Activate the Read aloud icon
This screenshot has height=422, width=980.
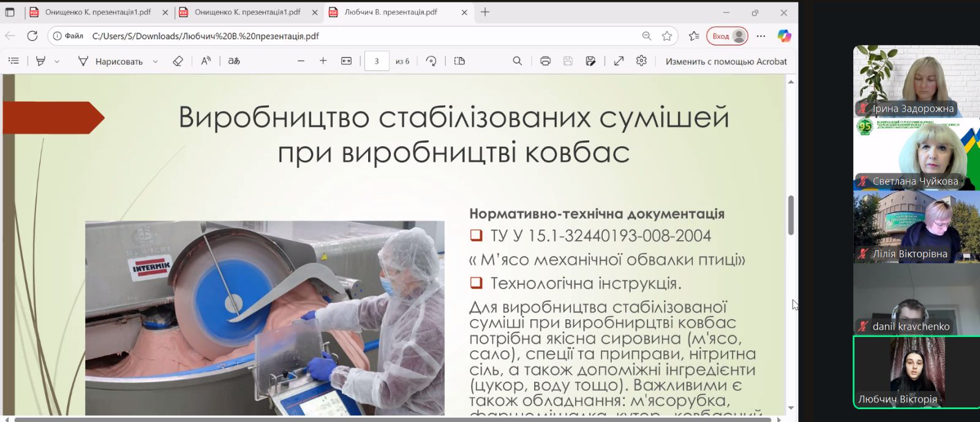click(x=206, y=61)
